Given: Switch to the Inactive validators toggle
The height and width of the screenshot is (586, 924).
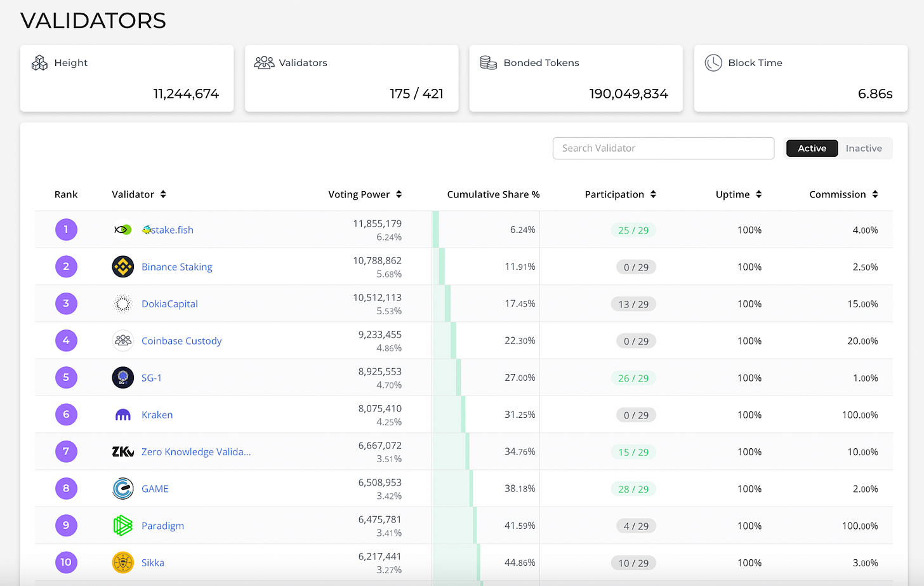Looking at the screenshot, I should [x=863, y=149].
